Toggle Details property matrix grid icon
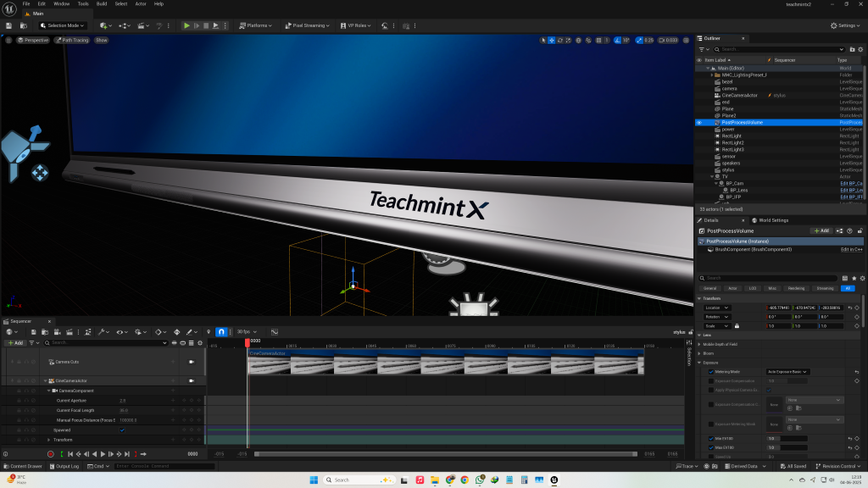 pos(845,278)
